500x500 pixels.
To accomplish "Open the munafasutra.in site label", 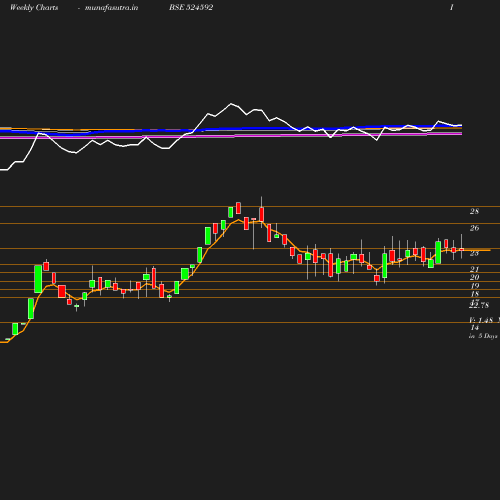I will click(x=111, y=7).
